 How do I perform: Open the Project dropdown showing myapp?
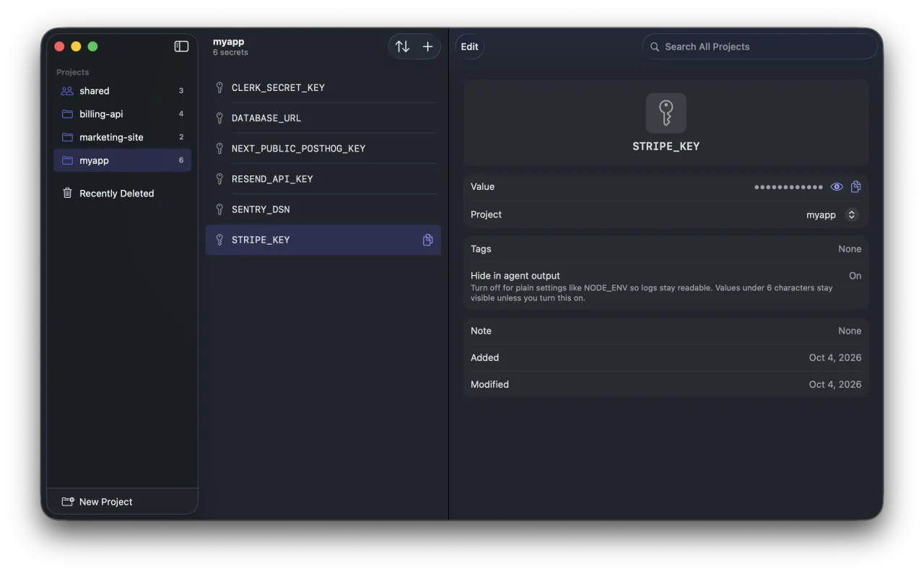coord(832,214)
